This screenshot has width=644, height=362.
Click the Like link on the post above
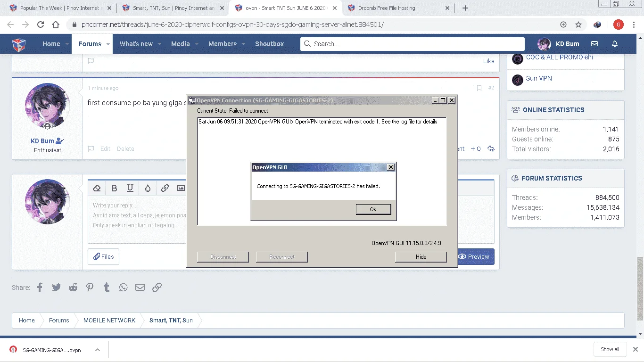pyautogui.click(x=489, y=61)
